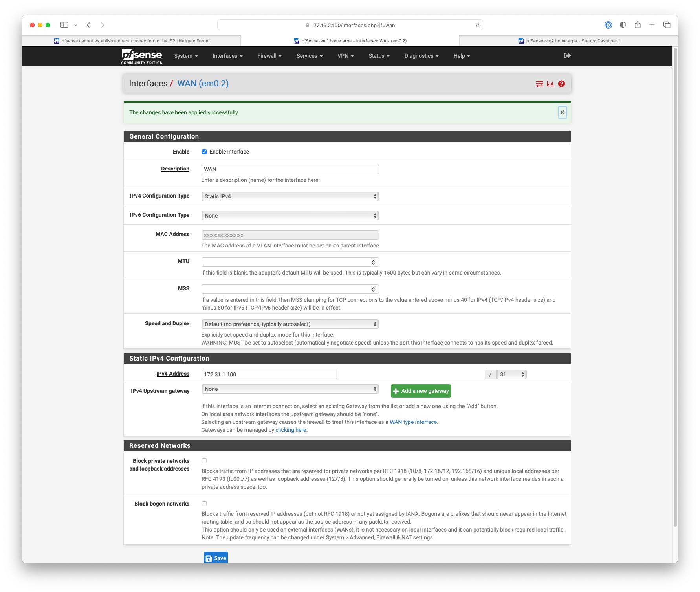
Task: Open Speed and Duplex dropdown
Action: [290, 324]
